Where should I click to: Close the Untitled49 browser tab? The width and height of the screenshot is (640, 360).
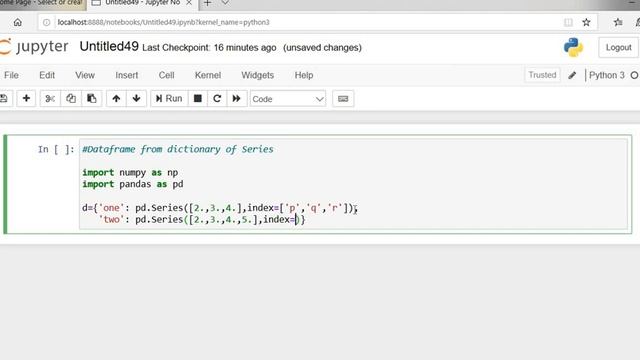point(189,3)
